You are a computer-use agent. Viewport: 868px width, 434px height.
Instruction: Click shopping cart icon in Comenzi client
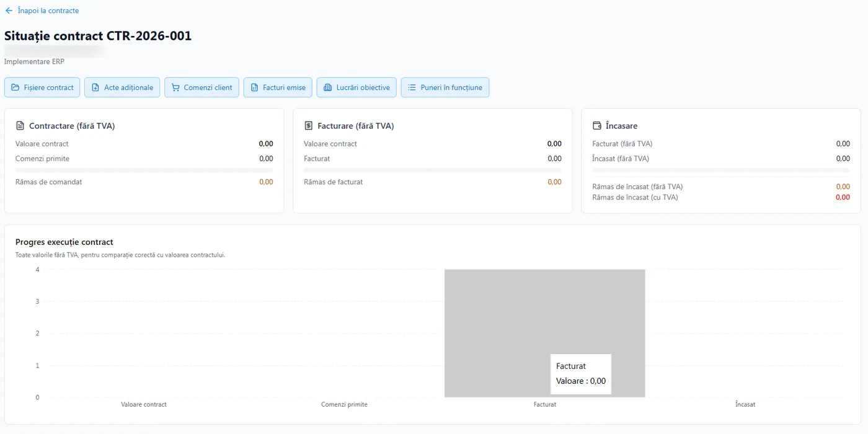(175, 87)
